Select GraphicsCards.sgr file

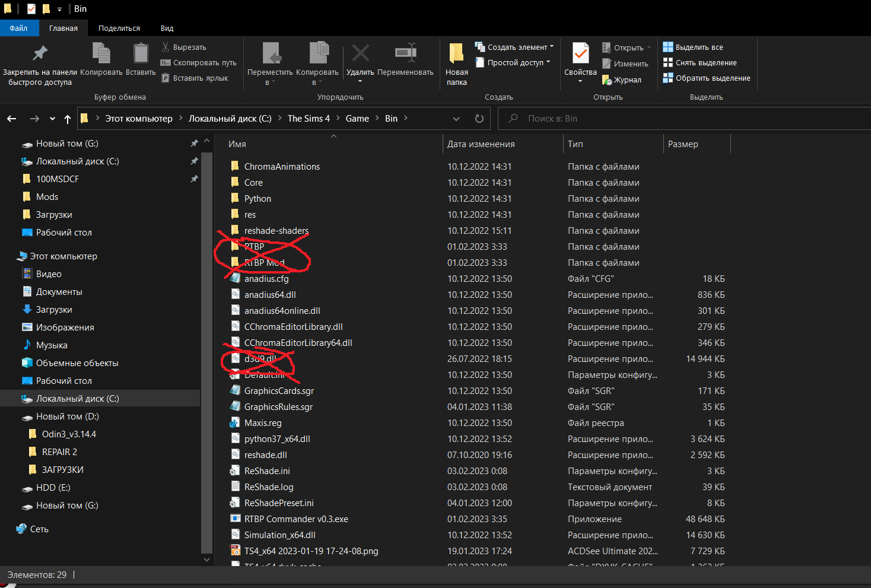pyautogui.click(x=279, y=391)
